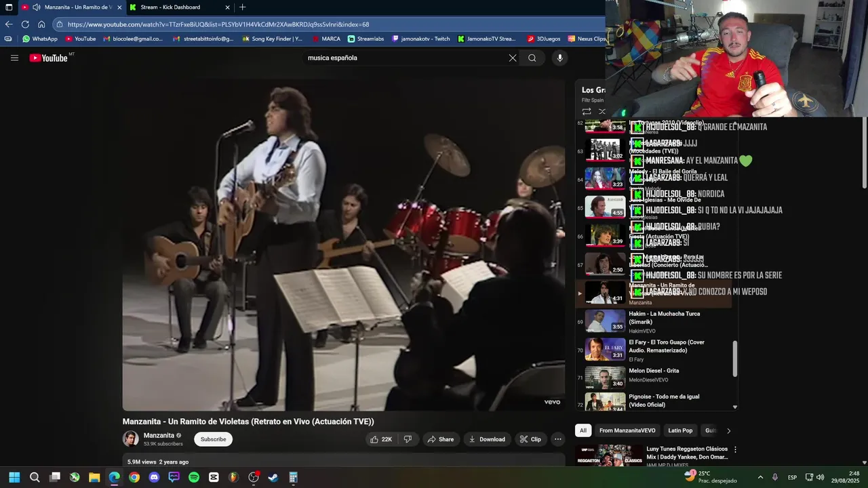868x488 pixels.
Task: Click the playlist panel scrollbar thumb
Action: point(735,359)
